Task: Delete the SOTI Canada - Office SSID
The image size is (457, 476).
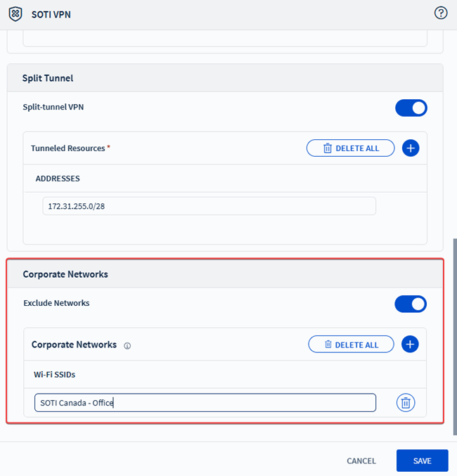Action: pos(406,403)
